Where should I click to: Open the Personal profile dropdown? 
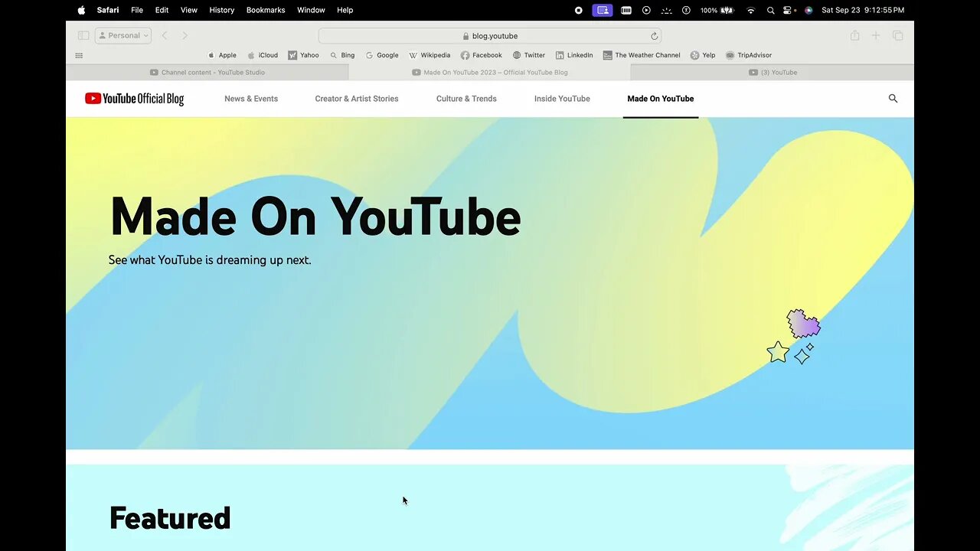[x=123, y=35]
